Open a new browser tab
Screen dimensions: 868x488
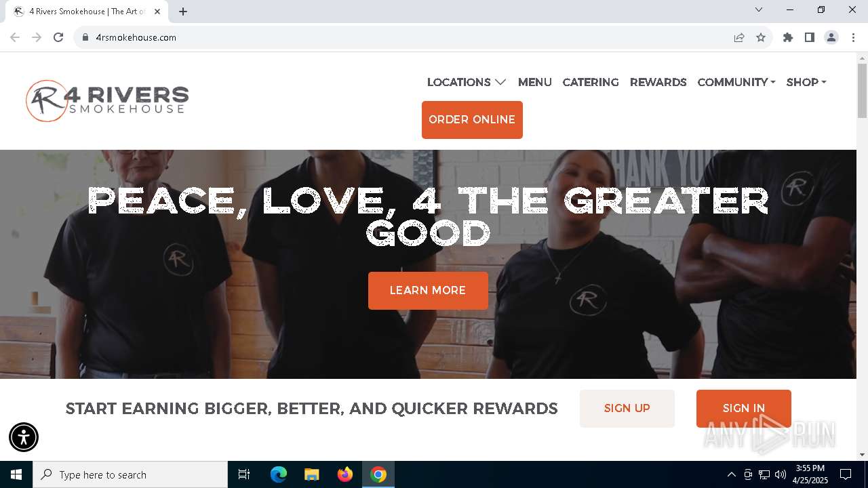tap(183, 12)
